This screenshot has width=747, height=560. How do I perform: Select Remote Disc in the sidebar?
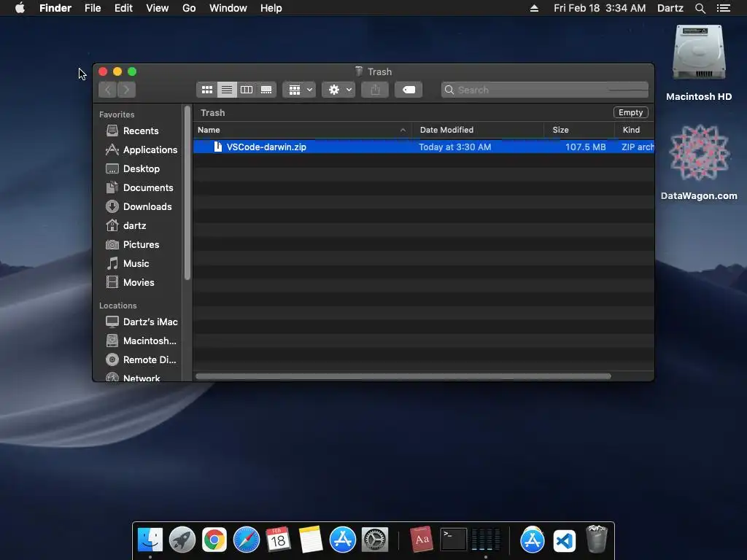149,360
